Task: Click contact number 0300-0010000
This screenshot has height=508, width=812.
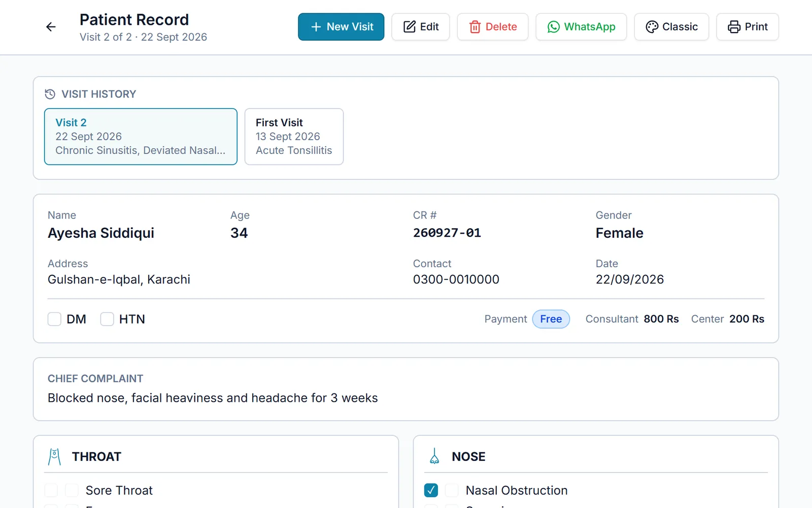Action: point(456,279)
